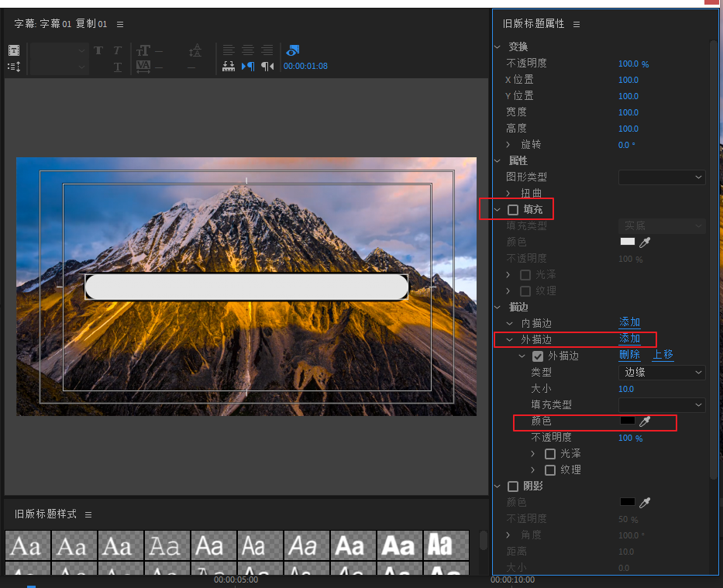Screen dimensions: 723x588
Task: Toggle show background video eye icon
Action: pos(292,50)
